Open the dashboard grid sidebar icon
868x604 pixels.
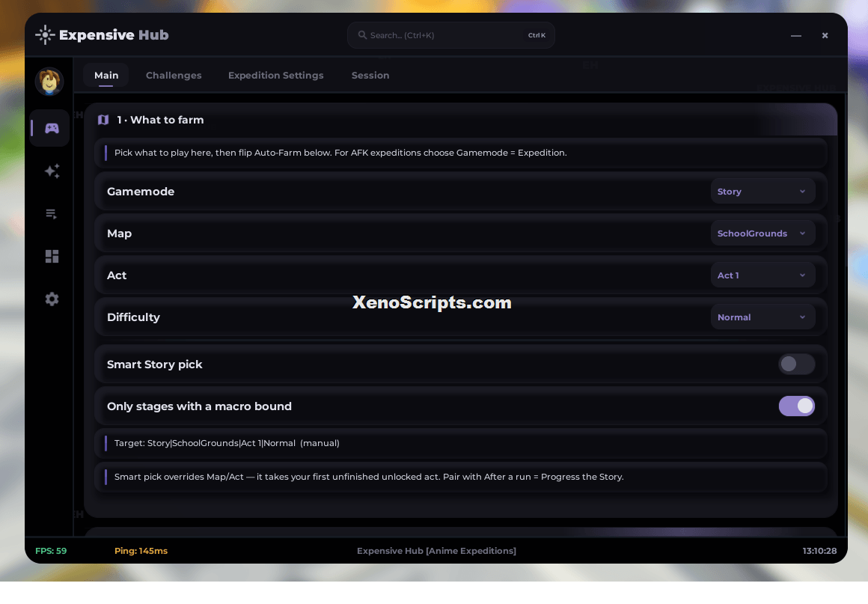coord(52,256)
